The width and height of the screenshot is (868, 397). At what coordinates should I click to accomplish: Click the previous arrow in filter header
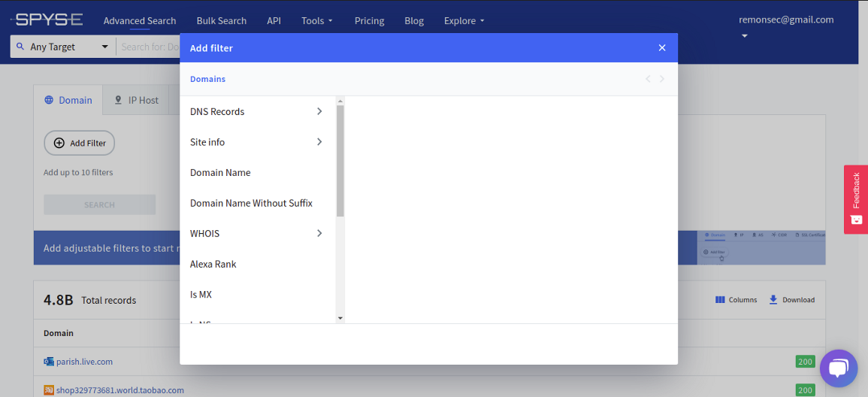tap(648, 79)
